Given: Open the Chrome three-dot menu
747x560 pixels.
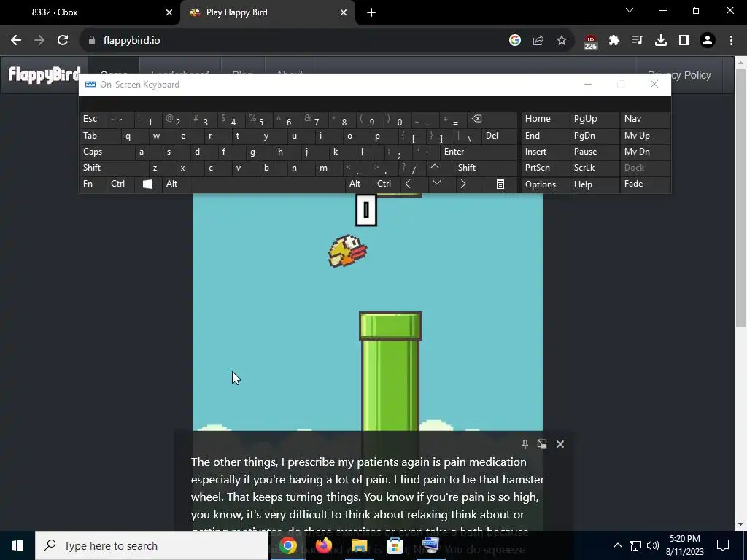Looking at the screenshot, I should (x=731, y=41).
